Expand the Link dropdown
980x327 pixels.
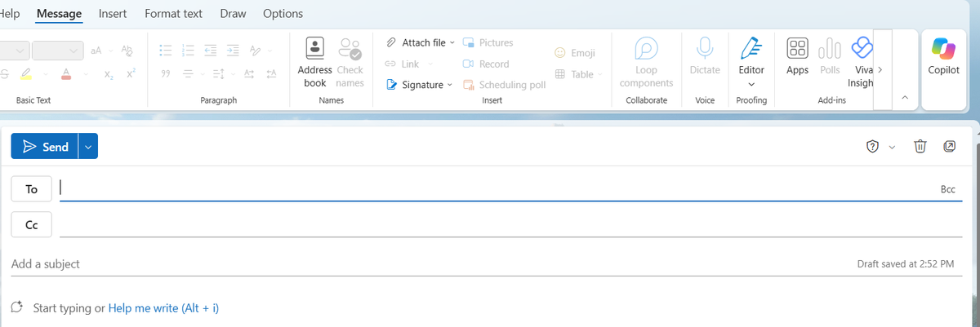point(430,64)
